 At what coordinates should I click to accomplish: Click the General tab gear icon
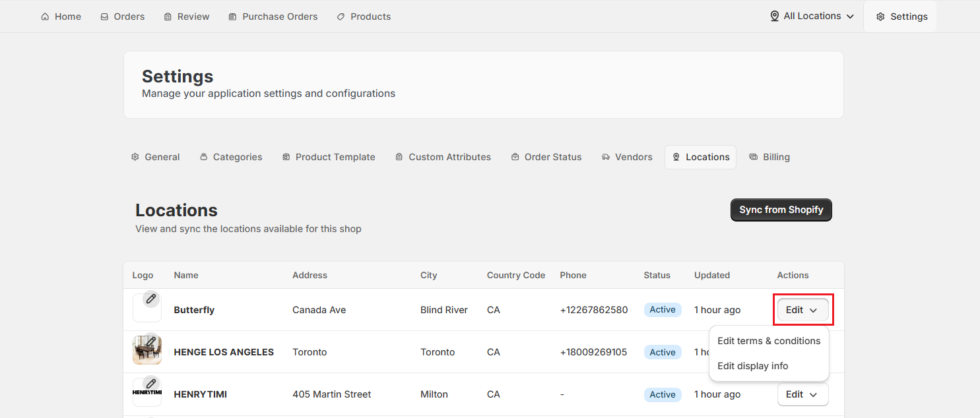click(x=135, y=157)
